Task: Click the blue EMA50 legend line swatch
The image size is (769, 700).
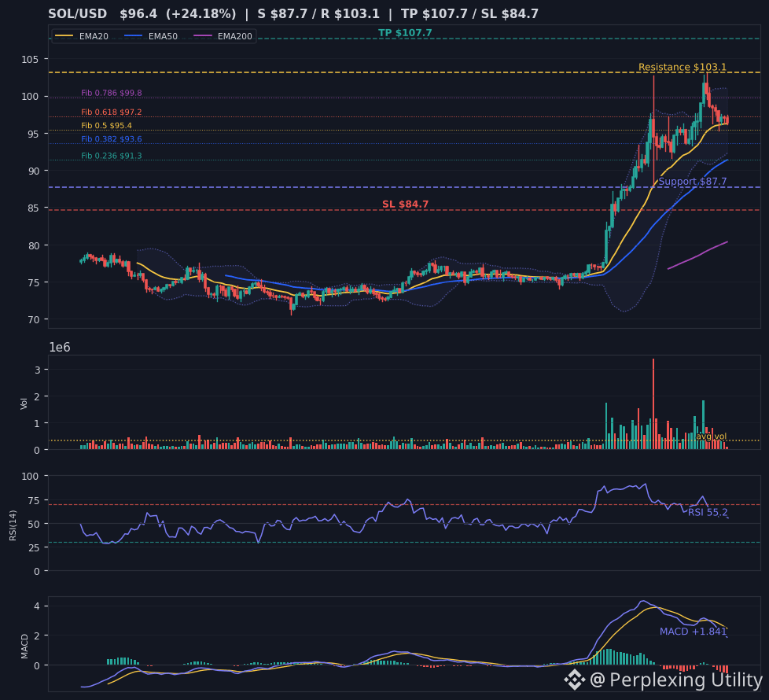Action: [134, 36]
